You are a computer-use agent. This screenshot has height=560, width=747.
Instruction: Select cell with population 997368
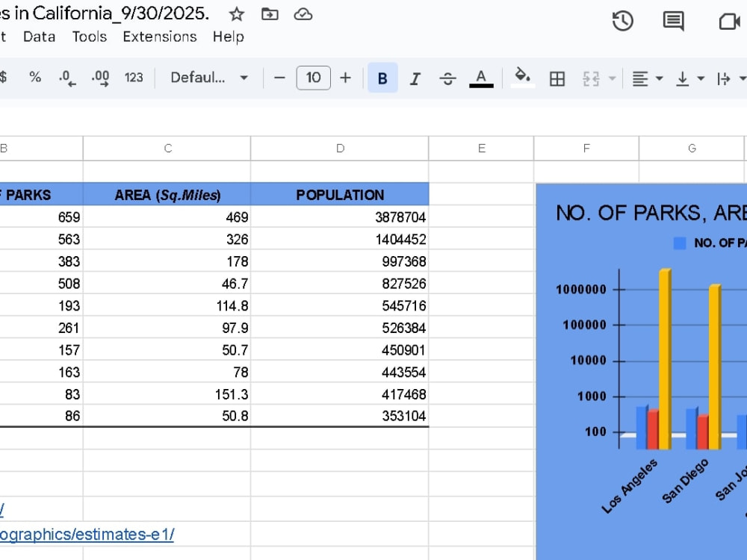[x=340, y=261]
